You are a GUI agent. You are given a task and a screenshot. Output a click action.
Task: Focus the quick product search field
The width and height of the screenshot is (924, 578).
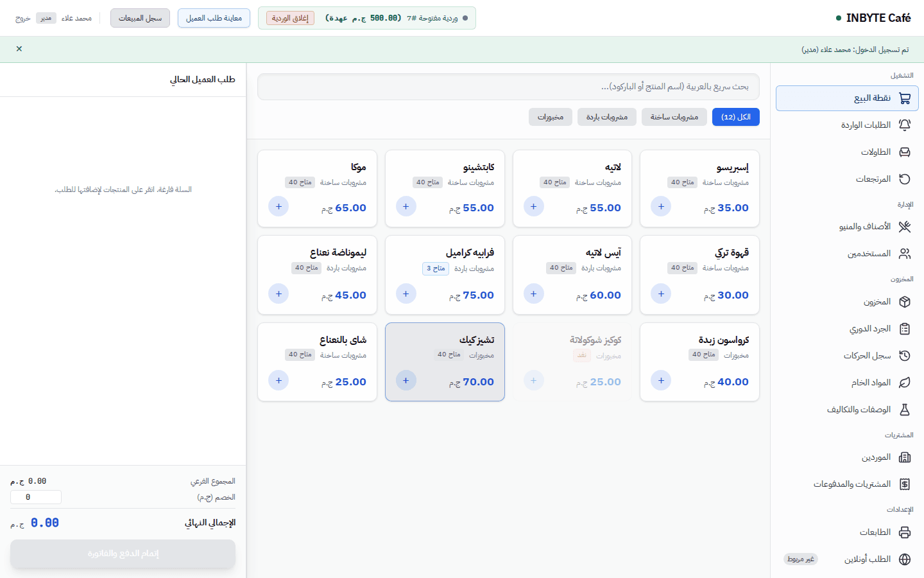pos(508,87)
